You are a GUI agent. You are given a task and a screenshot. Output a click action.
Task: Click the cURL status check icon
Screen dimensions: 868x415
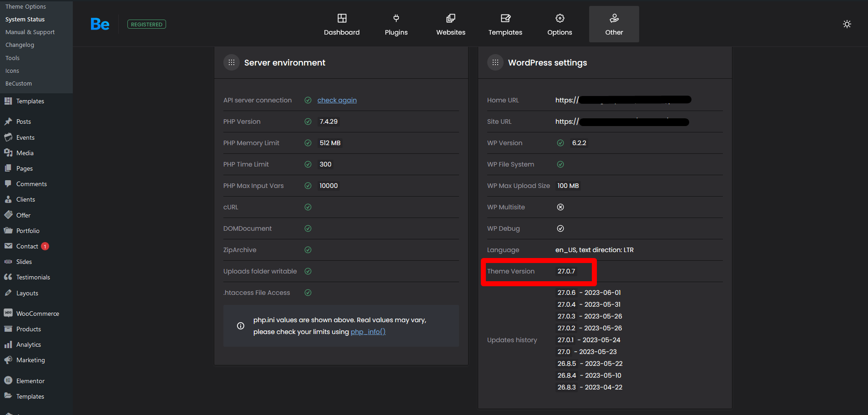pos(308,207)
